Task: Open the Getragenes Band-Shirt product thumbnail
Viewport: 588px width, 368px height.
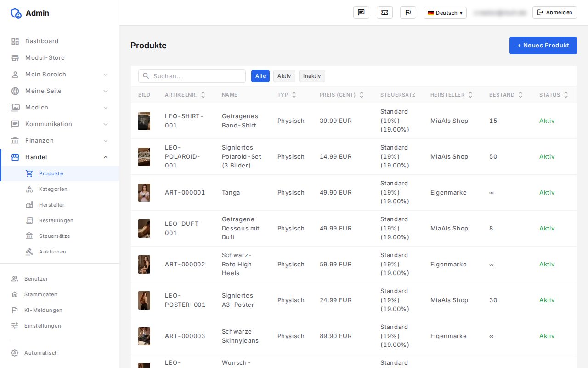Action: coord(144,121)
